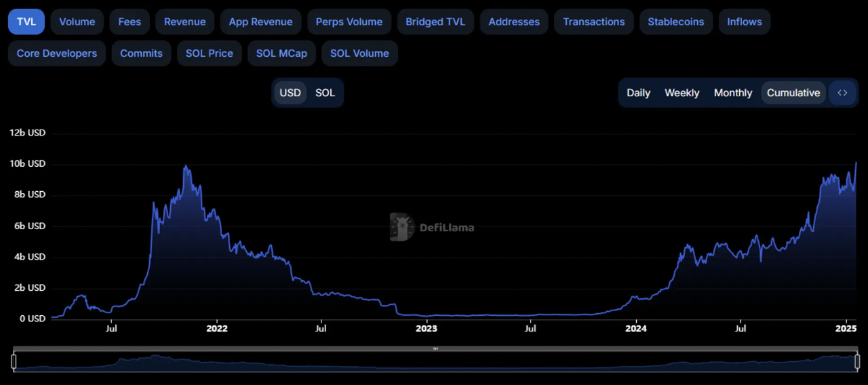Select the TVL metric tab
The image size is (868, 385).
[x=26, y=22]
